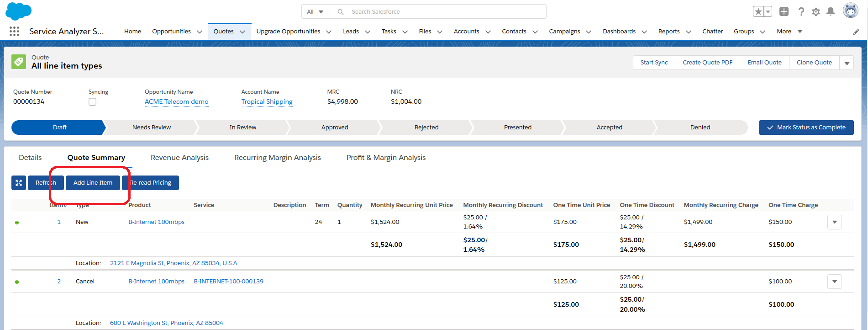Expand the Leads nav chevron

(x=368, y=32)
